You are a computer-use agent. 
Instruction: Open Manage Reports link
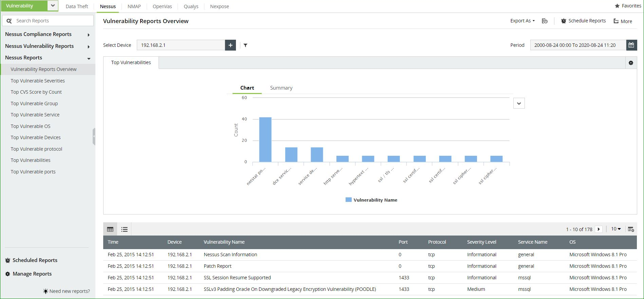(x=32, y=274)
